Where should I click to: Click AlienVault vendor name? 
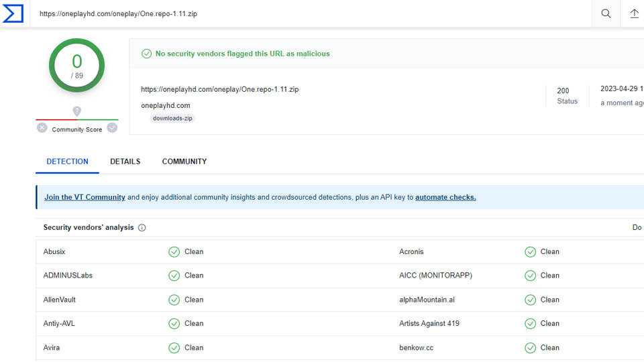tap(60, 300)
